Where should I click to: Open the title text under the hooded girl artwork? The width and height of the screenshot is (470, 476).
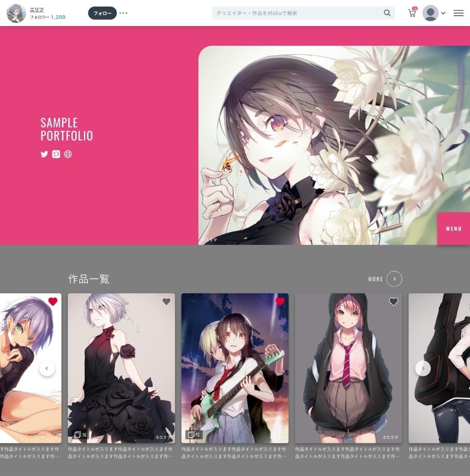point(347,452)
